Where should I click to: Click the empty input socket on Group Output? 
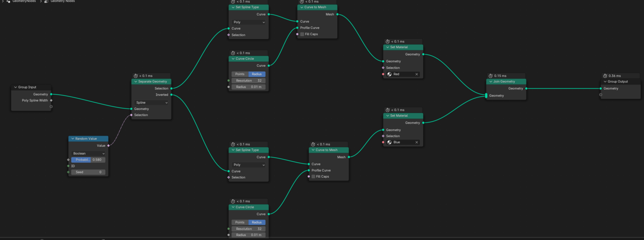point(601,94)
